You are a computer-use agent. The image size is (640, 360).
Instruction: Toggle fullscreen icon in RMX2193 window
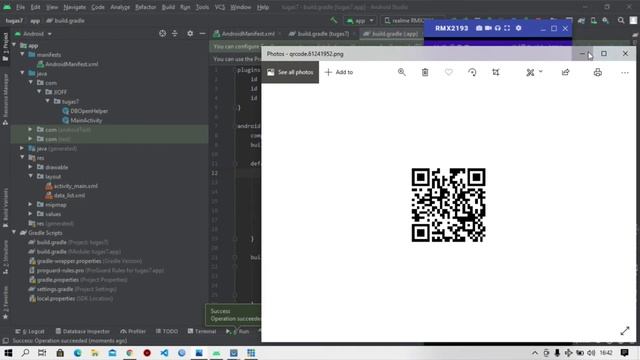tap(507, 28)
